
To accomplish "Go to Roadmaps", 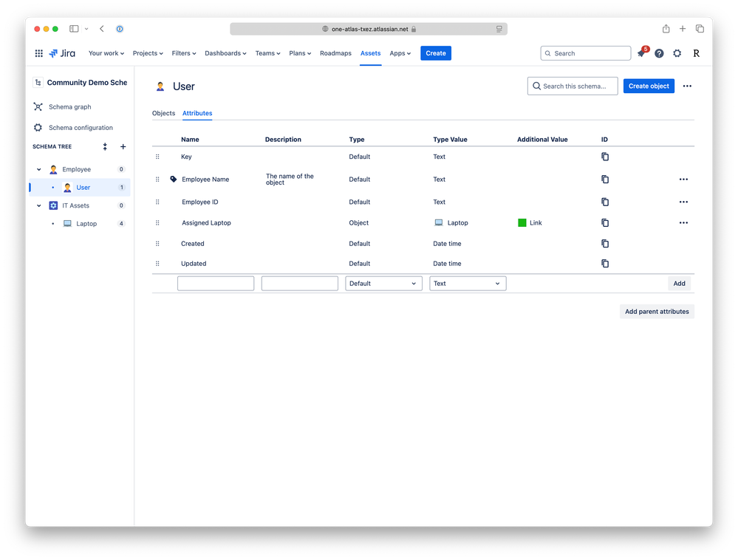I will point(335,53).
